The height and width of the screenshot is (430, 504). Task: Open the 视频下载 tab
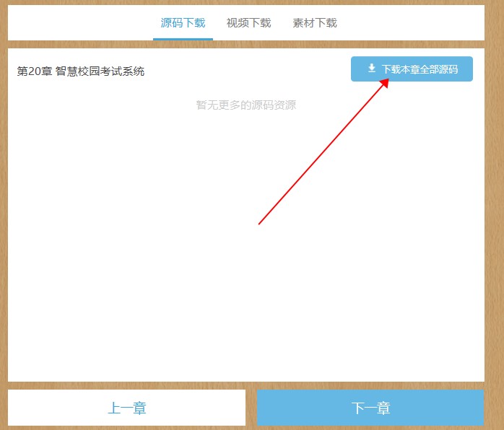point(249,23)
